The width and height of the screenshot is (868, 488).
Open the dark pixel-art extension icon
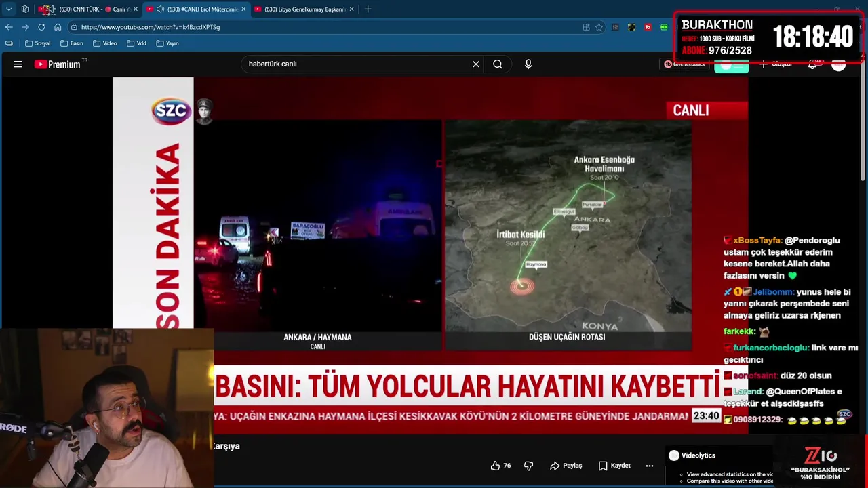coord(631,27)
